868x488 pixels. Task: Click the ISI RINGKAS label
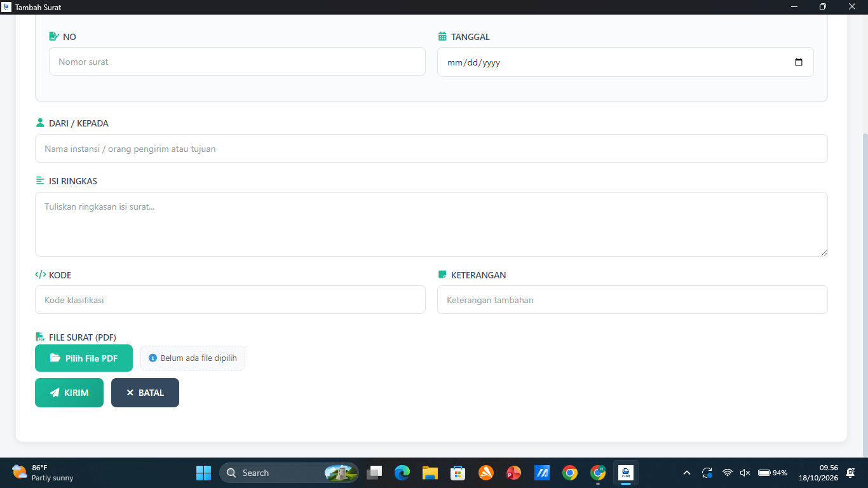click(x=73, y=181)
